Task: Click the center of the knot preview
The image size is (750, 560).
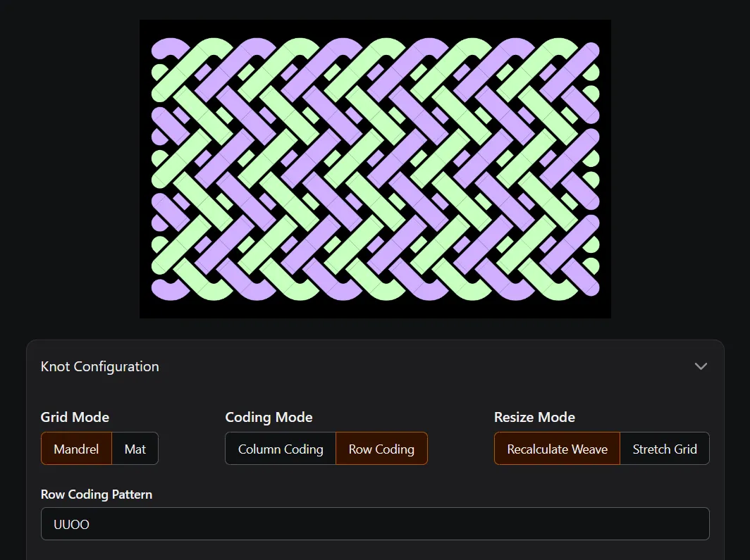Action: click(375, 168)
